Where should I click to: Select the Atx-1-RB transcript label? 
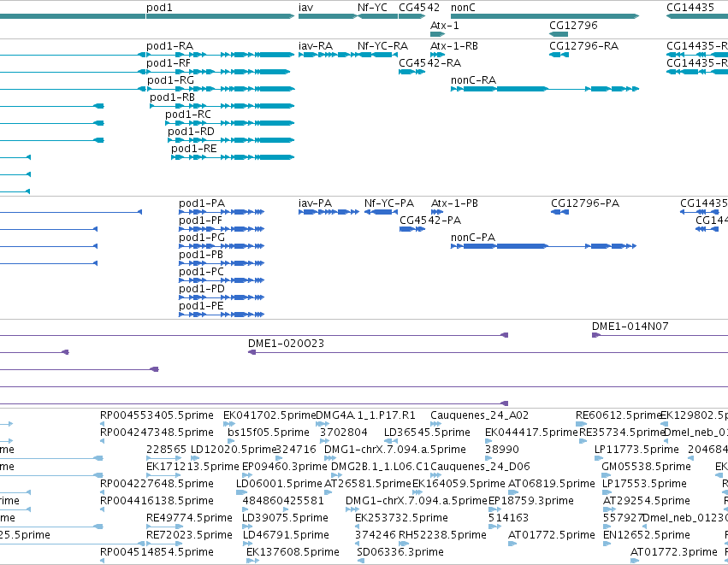[454, 46]
